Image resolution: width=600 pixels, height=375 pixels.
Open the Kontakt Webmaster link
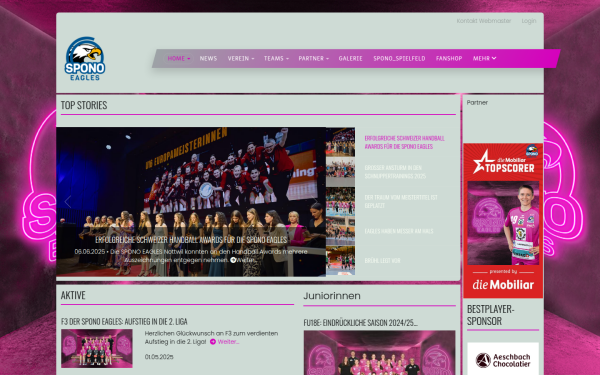pos(484,21)
